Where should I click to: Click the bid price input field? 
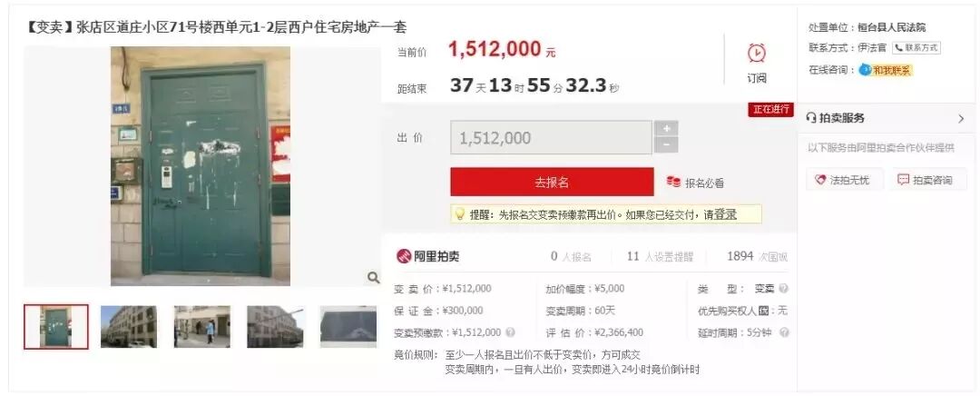click(551, 138)
